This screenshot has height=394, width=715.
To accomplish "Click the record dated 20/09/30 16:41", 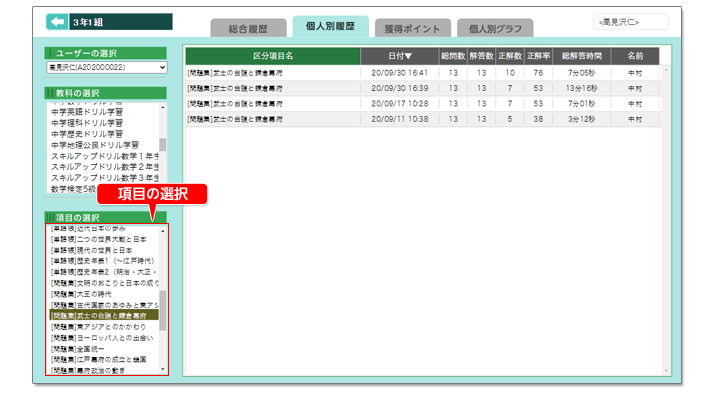I will 423,73.
